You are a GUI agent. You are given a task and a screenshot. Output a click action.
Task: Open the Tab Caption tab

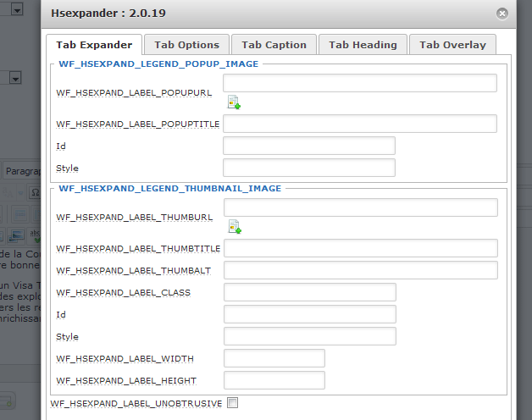[x=274, y=45]
